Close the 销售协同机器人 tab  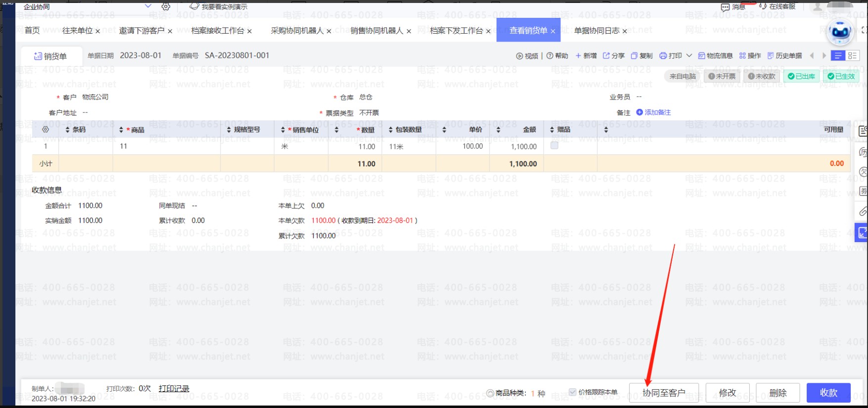[409, 31]
